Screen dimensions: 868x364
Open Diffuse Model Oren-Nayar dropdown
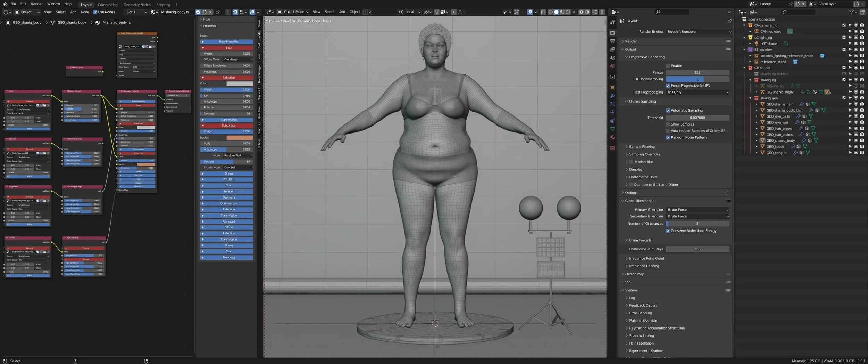(238, 59)
